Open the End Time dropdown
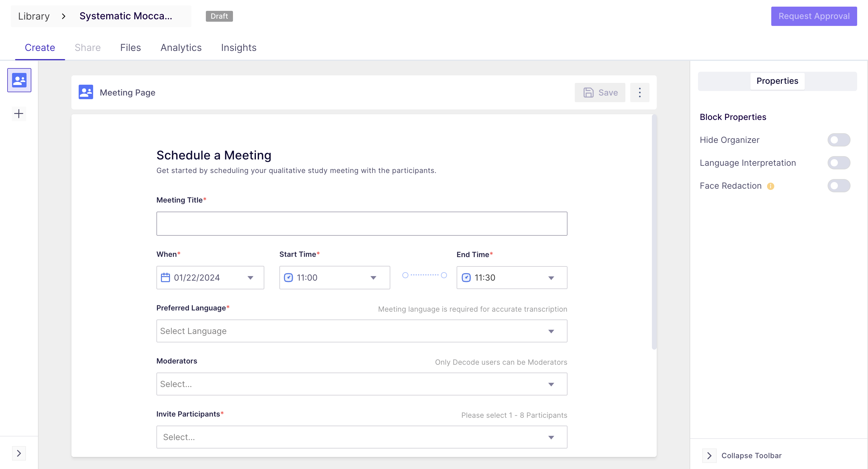The width and height of the screenshot is (868, 469). [x=512, y=278]
